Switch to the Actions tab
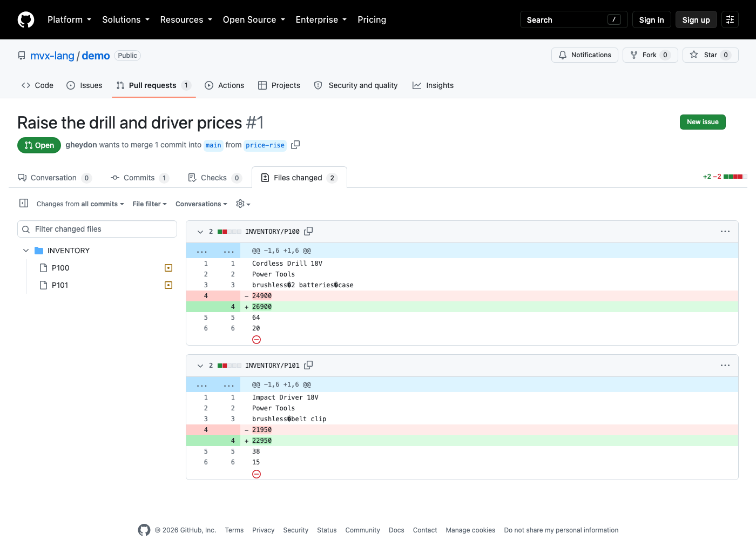This screenshot has height=540, width=756. [225, 85]
